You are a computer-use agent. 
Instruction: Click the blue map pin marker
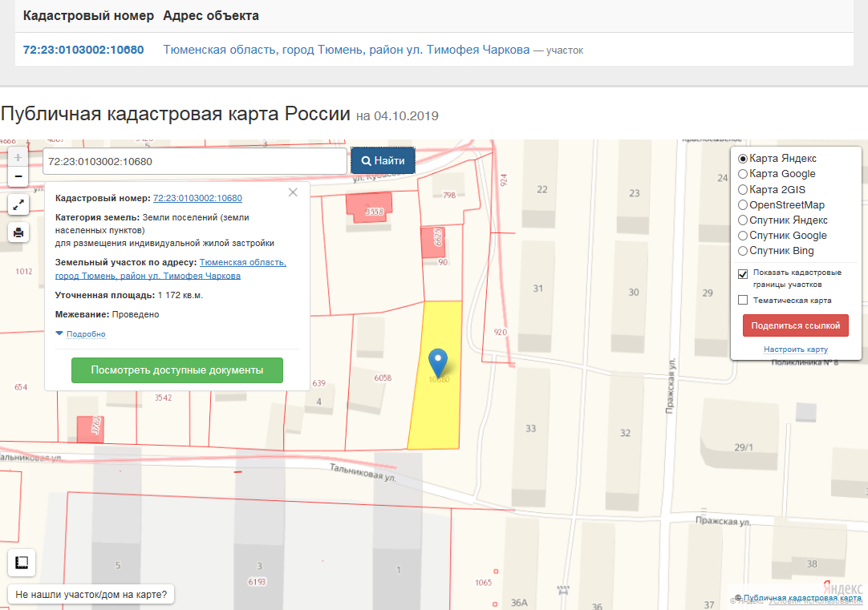[x=438, y=363]
